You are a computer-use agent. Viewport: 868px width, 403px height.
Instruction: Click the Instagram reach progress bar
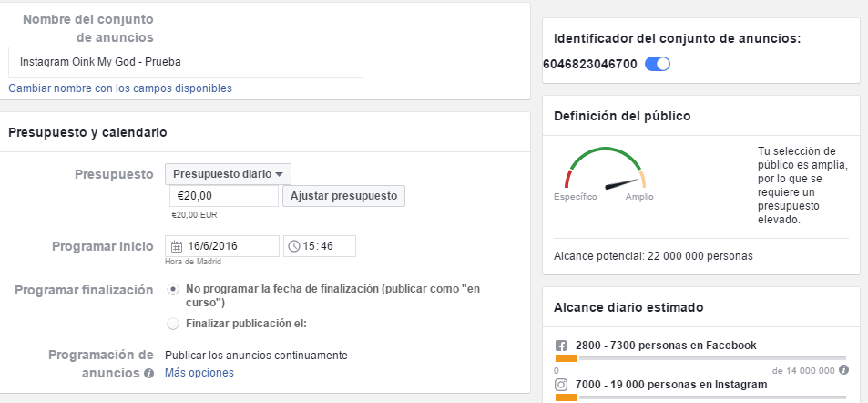(700, 398)
